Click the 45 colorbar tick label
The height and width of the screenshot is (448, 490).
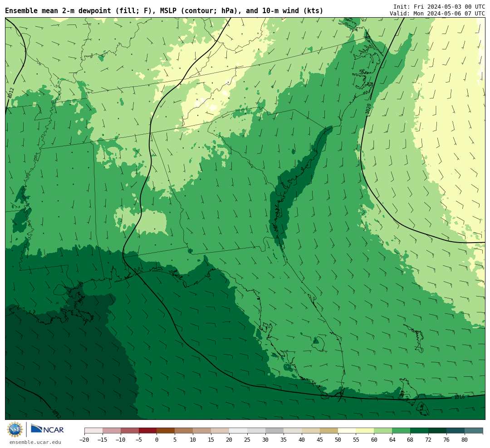tap(320, 440)
